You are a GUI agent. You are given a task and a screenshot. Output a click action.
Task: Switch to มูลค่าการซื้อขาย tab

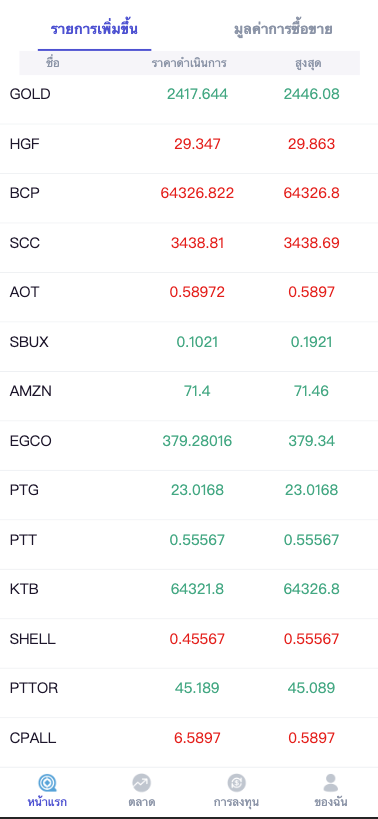283,29
